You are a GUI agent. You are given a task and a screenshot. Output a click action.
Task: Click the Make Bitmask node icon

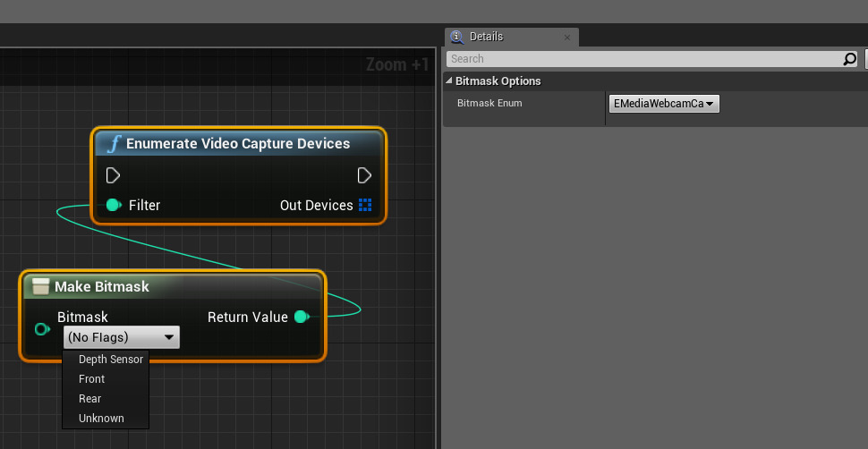tap(40, 287)
